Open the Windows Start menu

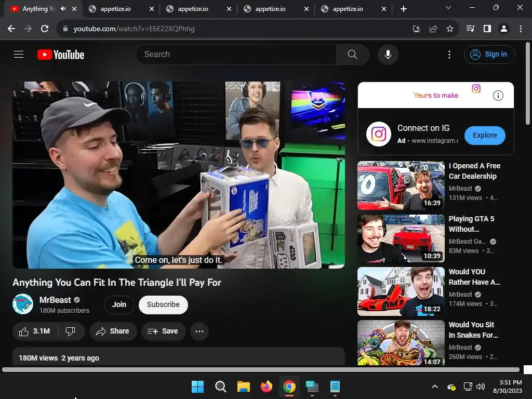(x=197, y=387)
